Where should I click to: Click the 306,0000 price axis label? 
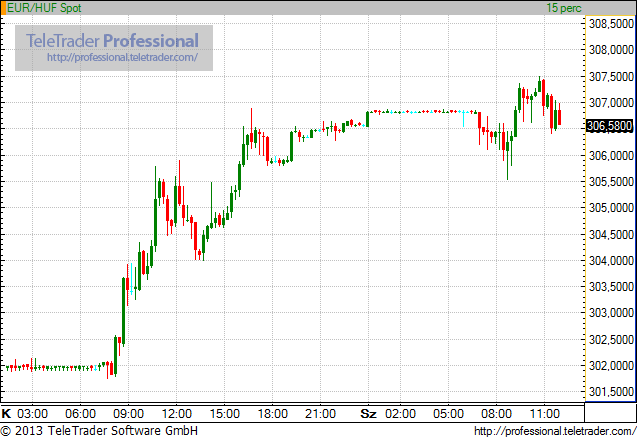coord(611,155)
